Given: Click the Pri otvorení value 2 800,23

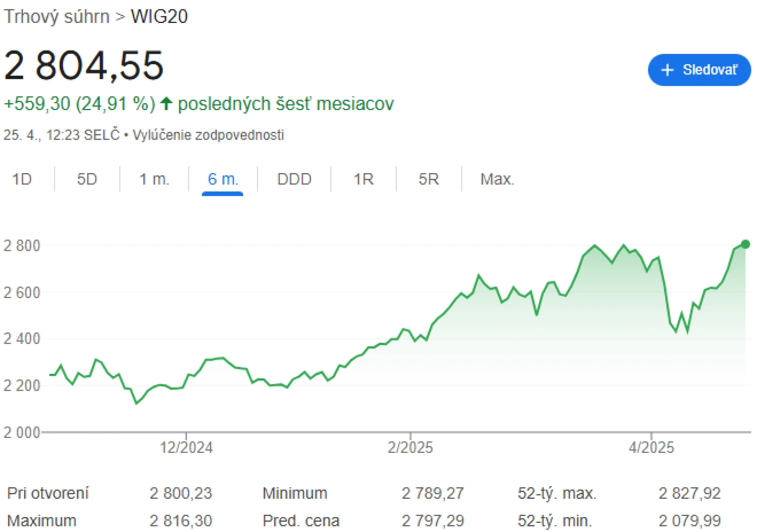Looking at the screenshot, I should (x=181, y=493).
